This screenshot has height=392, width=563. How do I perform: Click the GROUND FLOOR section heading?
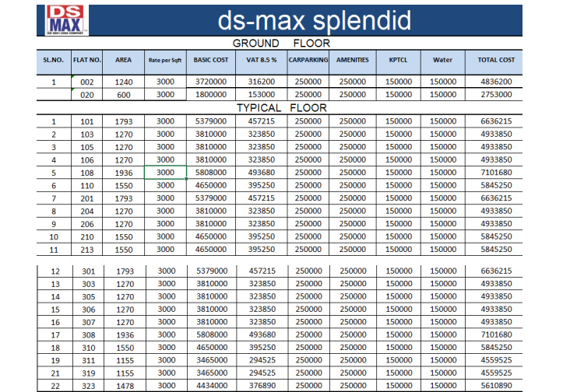(281, 44)
